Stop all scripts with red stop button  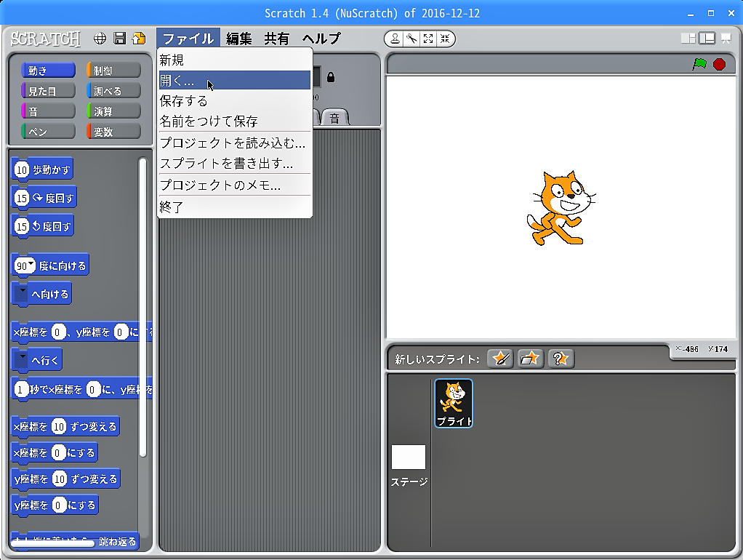point(719,64)
